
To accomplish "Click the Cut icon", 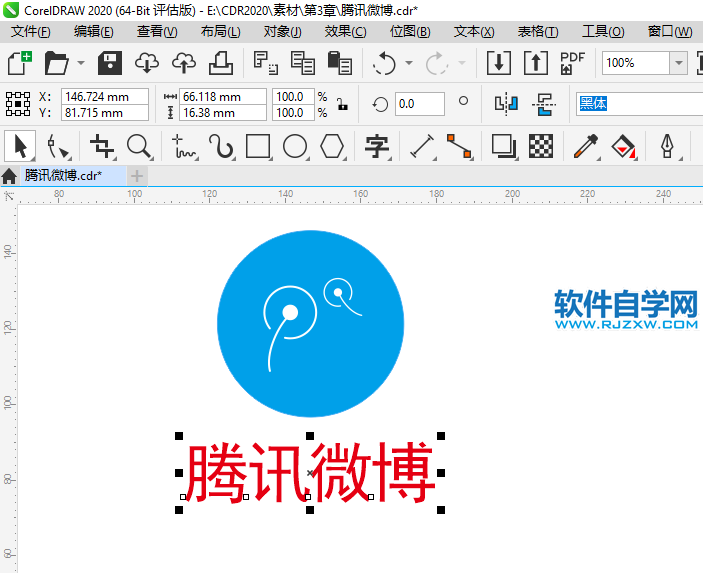I will pyautogui.click(x=265, y=63).
